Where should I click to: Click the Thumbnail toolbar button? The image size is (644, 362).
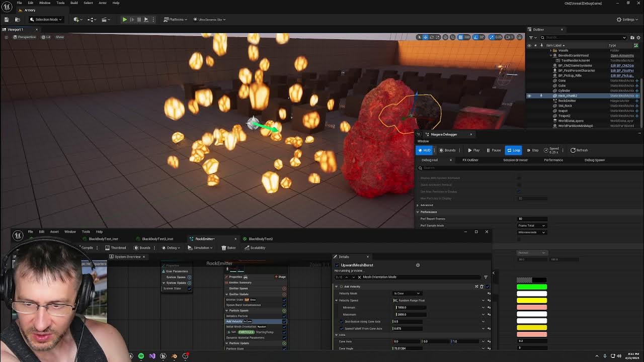[x=115, y=248]
